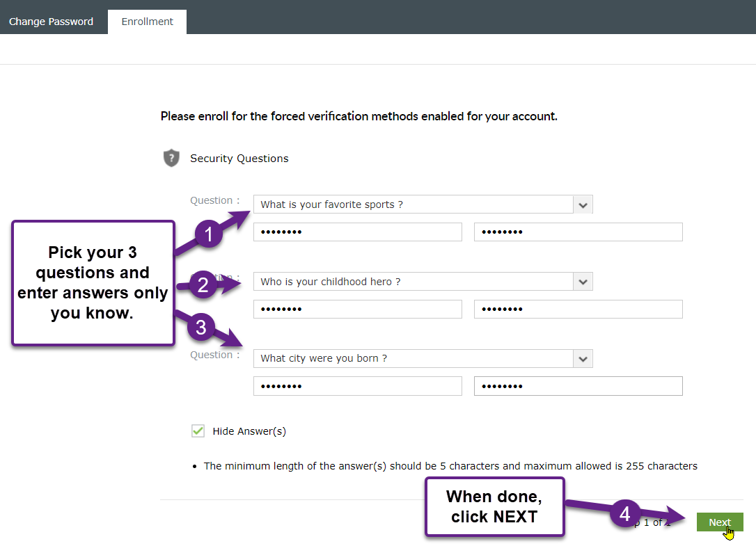Click the Security Questions shield icon
The height and width of the screenshot is (546, 756).
coord(171,158)
